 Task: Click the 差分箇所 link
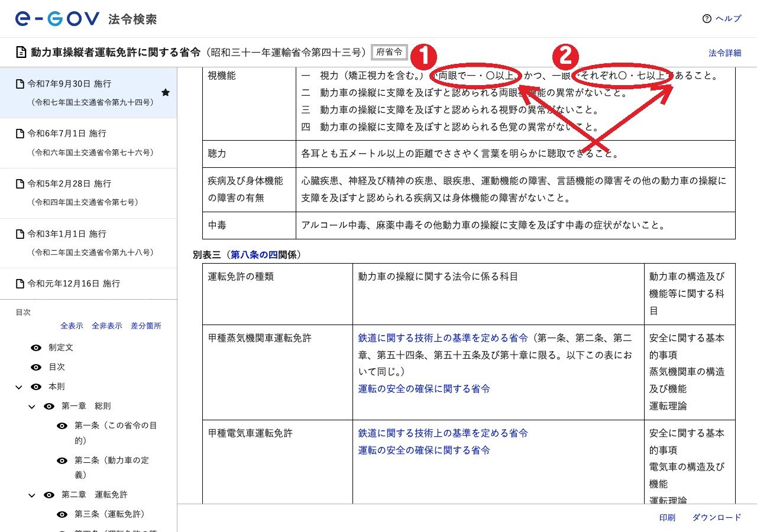(x=146, y=326)
